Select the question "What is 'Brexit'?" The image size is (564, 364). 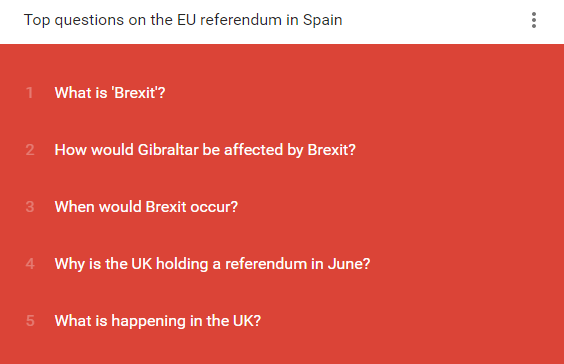[x=110, y=93]
